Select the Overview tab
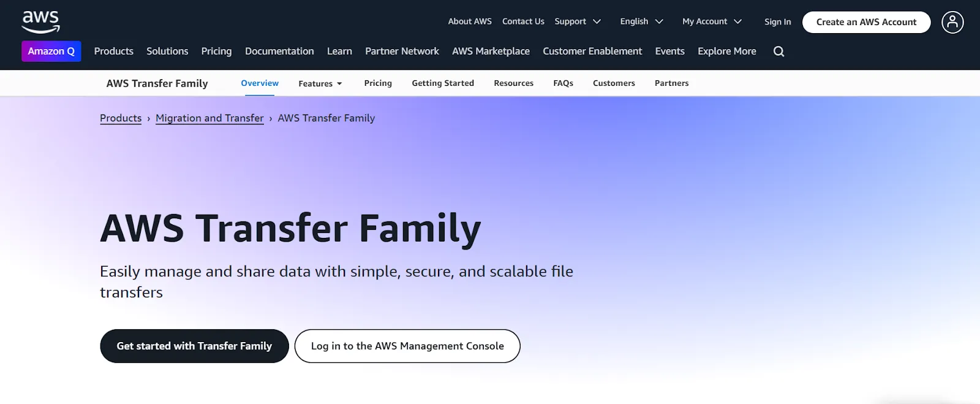The height and width of the screenshot is (404, 980). 260,83
